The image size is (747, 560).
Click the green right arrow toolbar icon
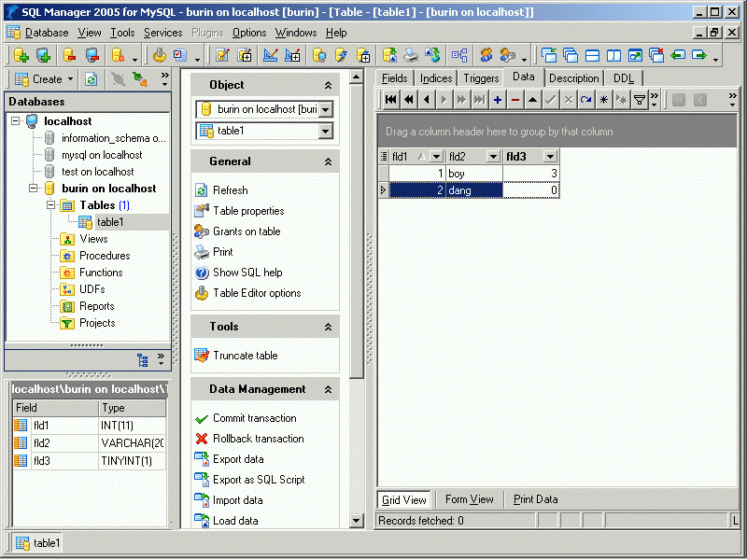pos(698,55)
